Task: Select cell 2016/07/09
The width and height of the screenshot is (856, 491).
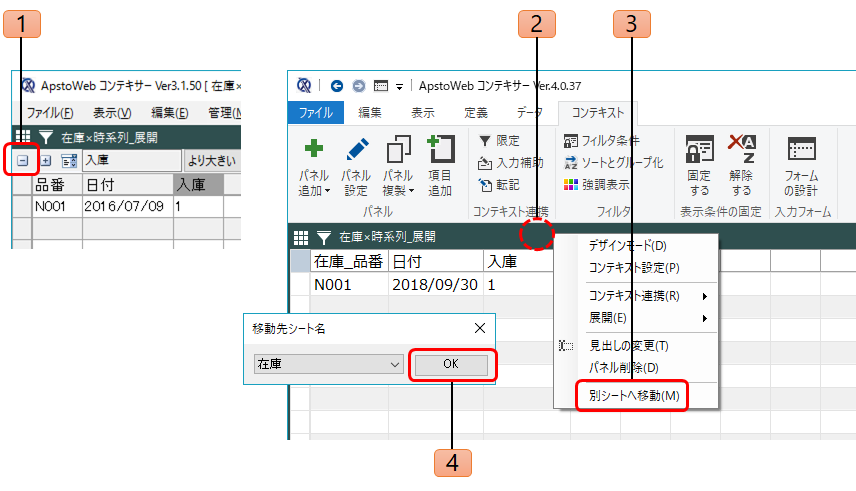Action: click(128, 206)
